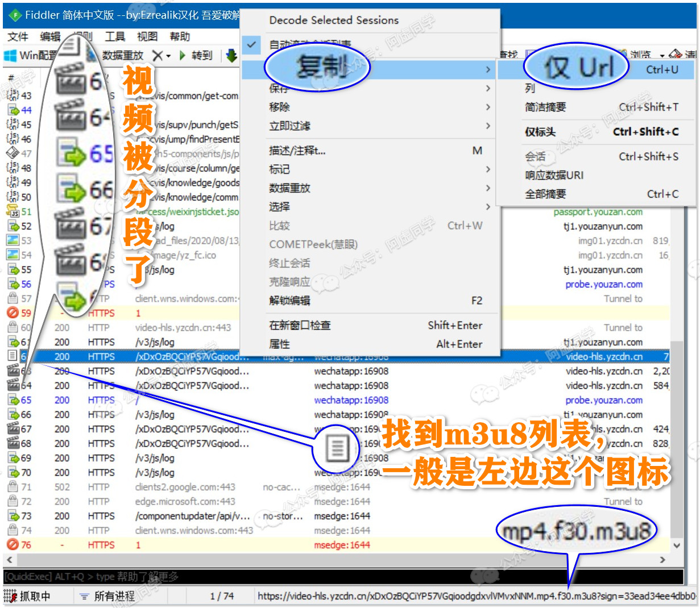Click the 浏览 toolbar button

pyautogui.click(x=640, y=55)
